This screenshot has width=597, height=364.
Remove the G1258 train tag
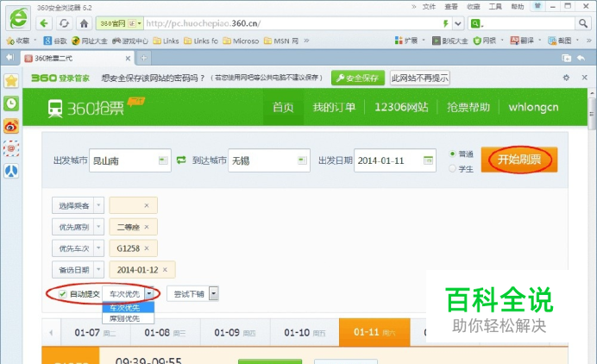[147, 248]
